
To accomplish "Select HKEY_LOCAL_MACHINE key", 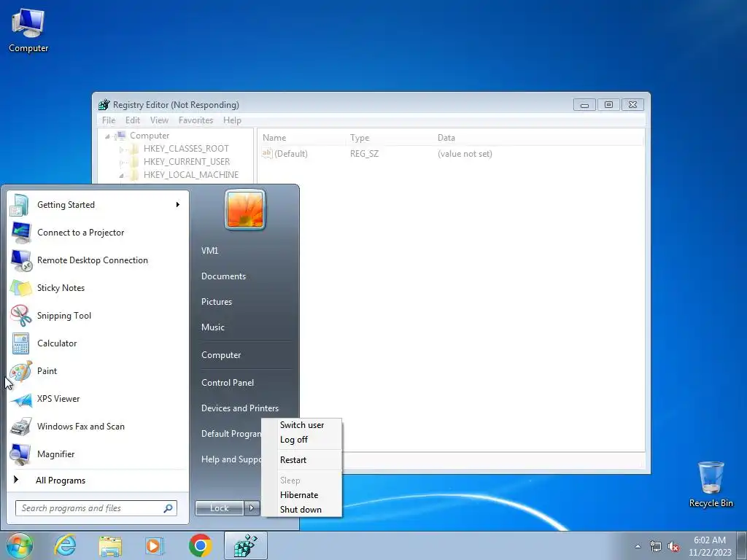I will point(191,175).
